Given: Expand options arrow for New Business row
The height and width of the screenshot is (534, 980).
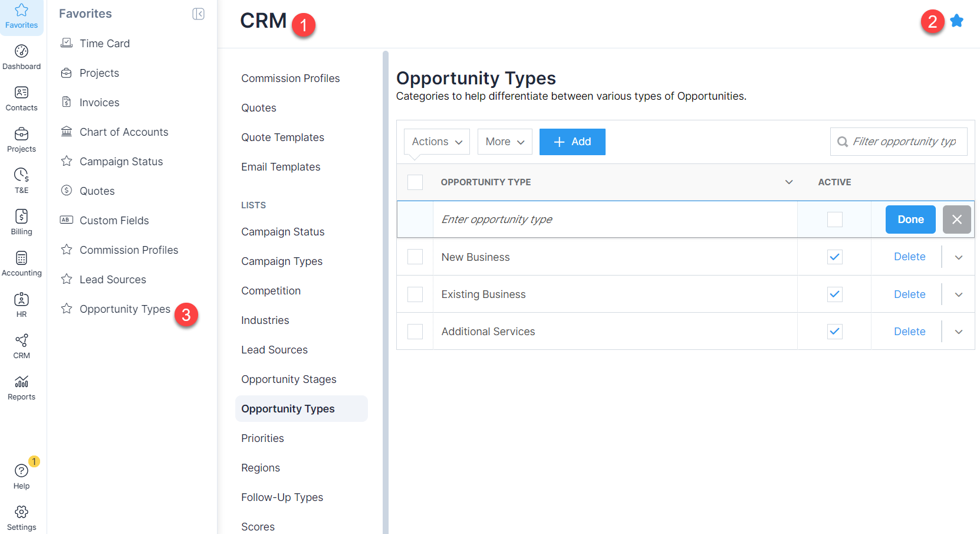Looking at the screenshot, I should [959, 257].
